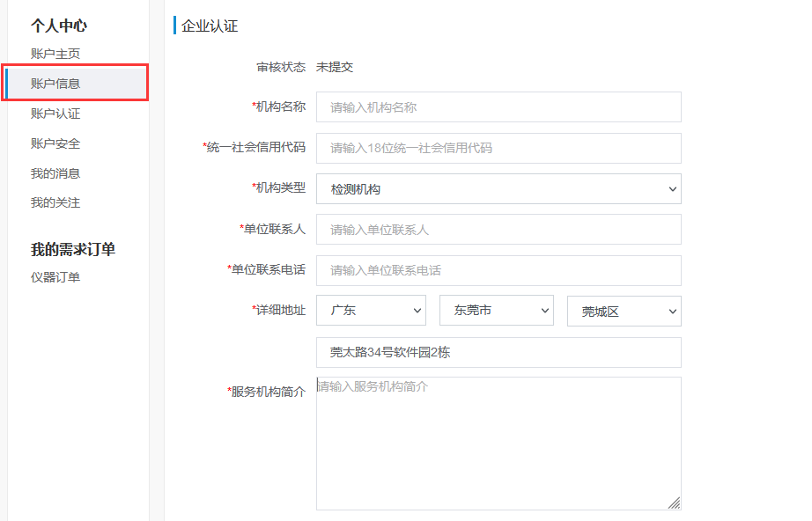This screenshot has width=812, height=521.
Task: Click the 企业认证 section title
Action: pos(210,26)
